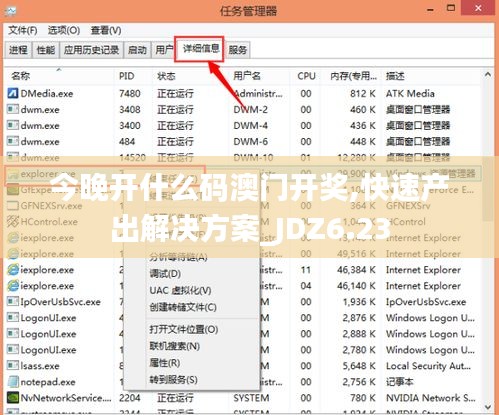Image resolution: width=499 pixels, height=415 pixels.
Task: Open the 选项(O) menu
Action: point(64,30)
